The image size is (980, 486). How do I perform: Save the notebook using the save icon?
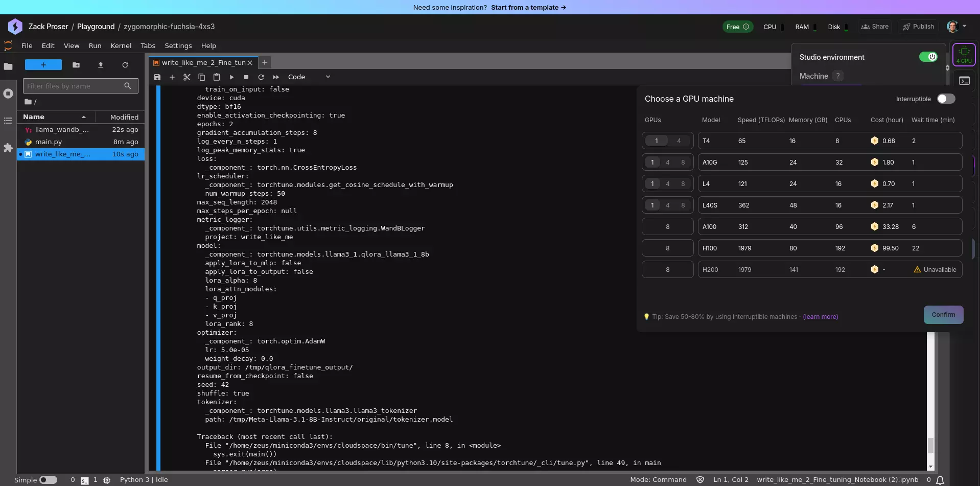157,77
